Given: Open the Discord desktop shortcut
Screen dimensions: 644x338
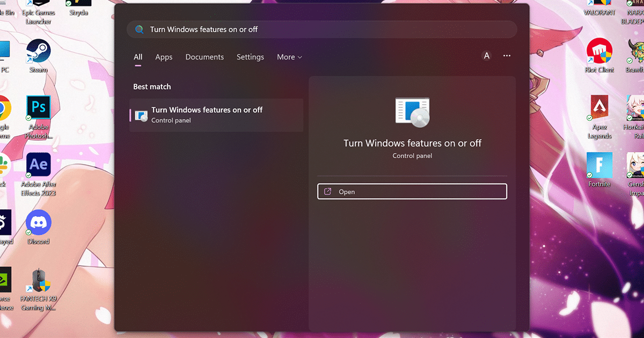Looking at the screenshot, I should point(38,223).
